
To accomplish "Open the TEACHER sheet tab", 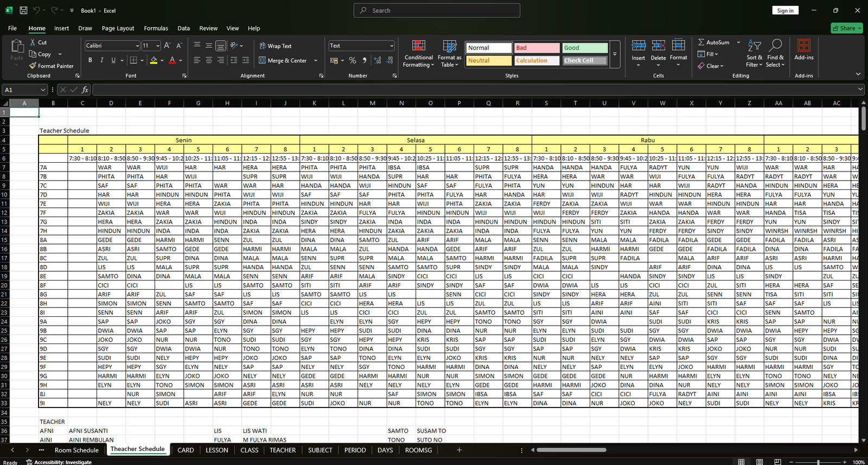I will 283,450.
